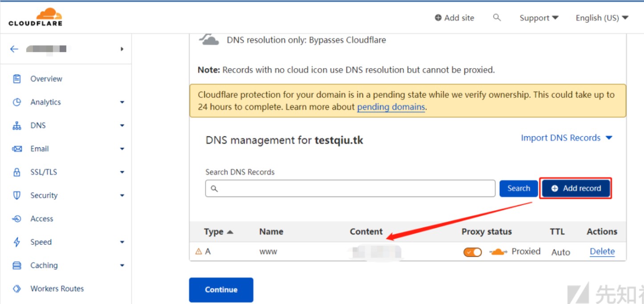This screenshot has height=304, width=644.
Task: Select the Analytics pie chart icon
Action: pyautogui.click(x=17, y=102)
